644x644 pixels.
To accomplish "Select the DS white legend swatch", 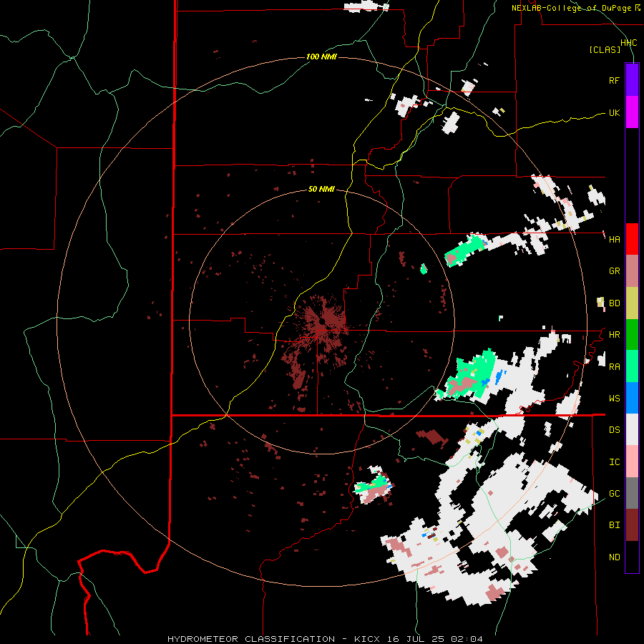I will [632, 429].
